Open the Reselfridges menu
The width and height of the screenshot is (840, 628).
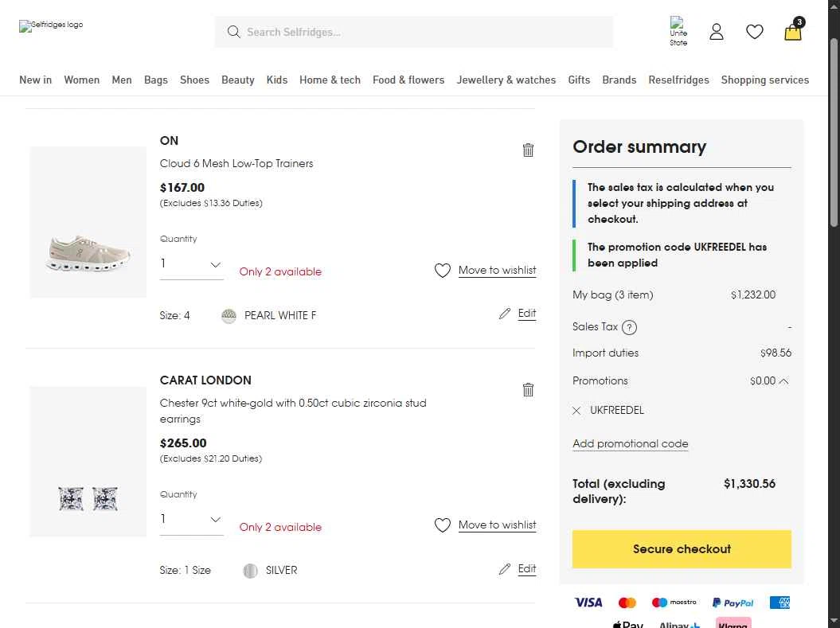[678, 80]
